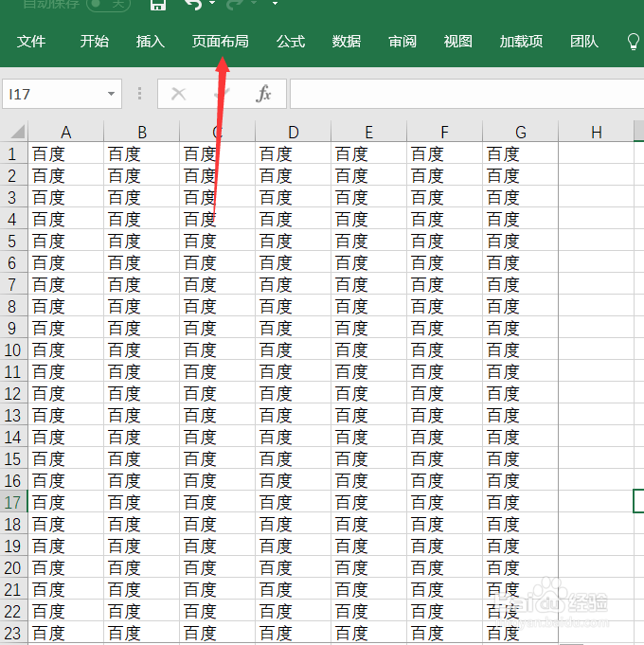
Task: Click empty cell H11
Action: [x=596, y=372]
